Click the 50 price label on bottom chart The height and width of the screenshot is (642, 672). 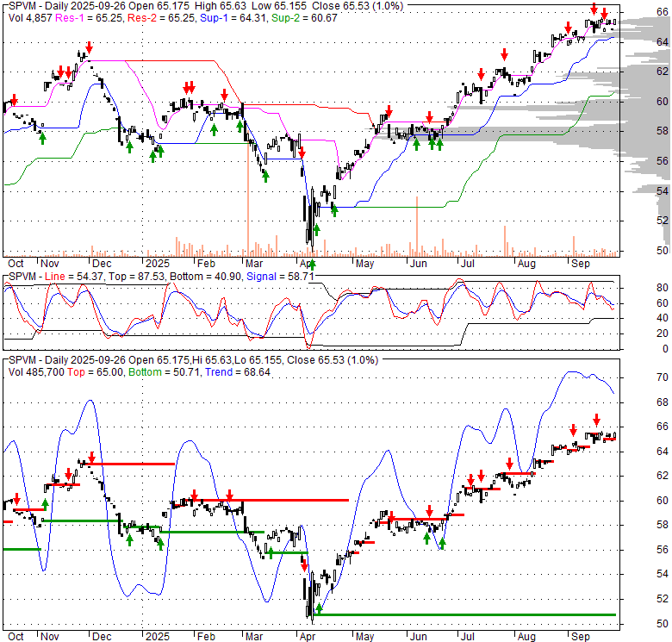663,624
